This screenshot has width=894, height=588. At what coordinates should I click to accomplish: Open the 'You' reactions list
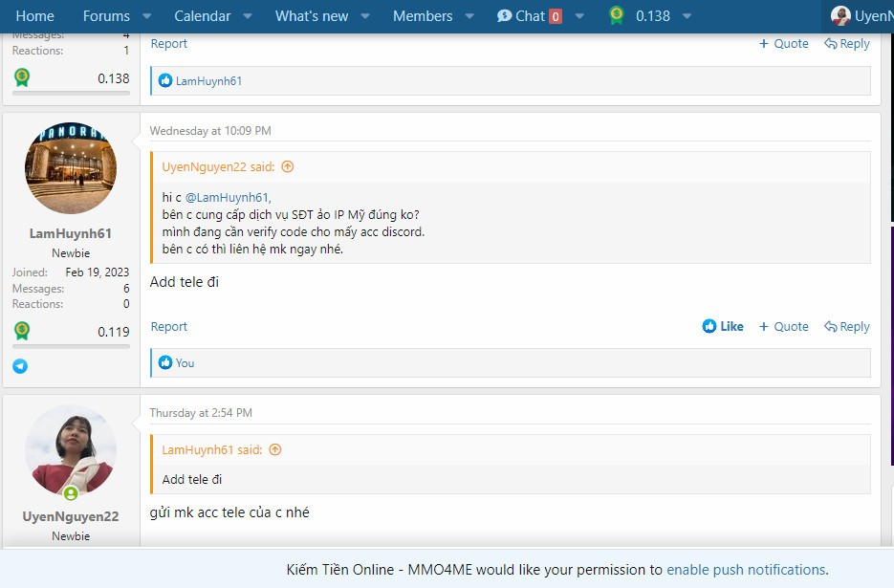tap(185, 363)
